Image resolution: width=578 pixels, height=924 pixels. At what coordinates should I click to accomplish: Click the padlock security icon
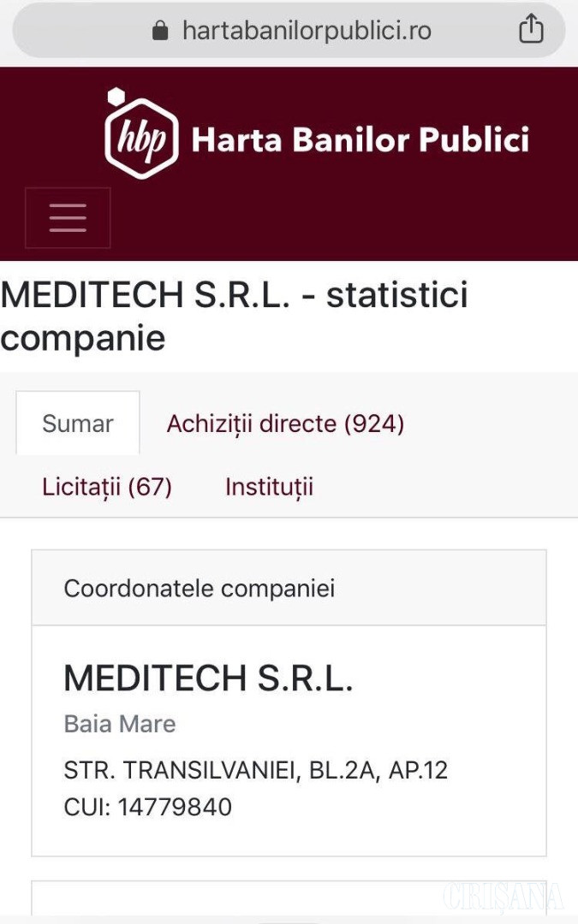[160, 32]
